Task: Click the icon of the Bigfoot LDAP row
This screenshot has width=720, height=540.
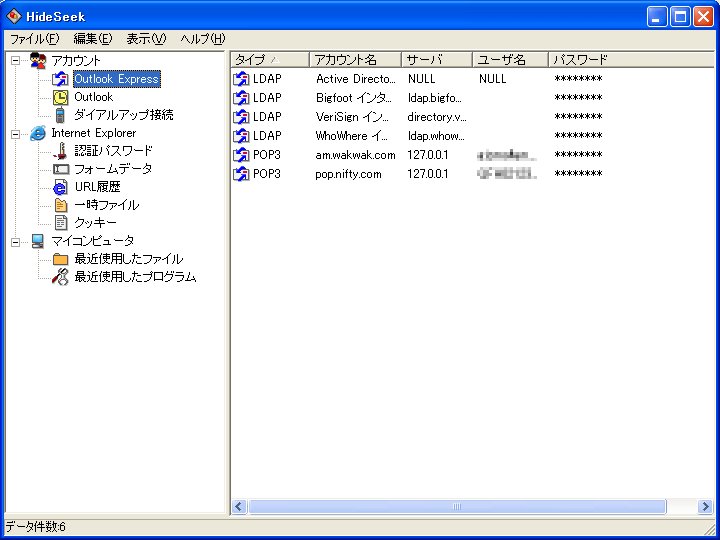Action: click(241, 98)
